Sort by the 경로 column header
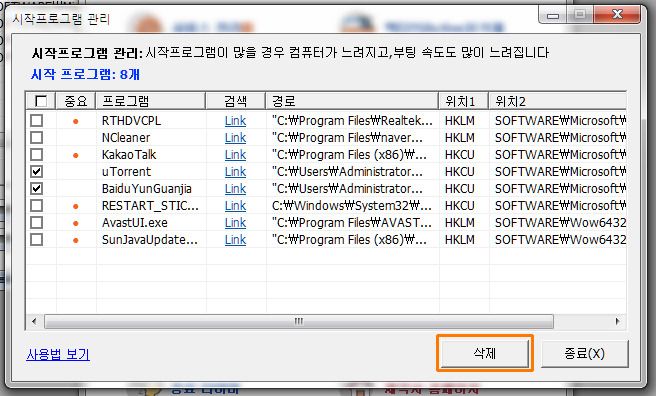The image size is (656, 396). point(352,101)
